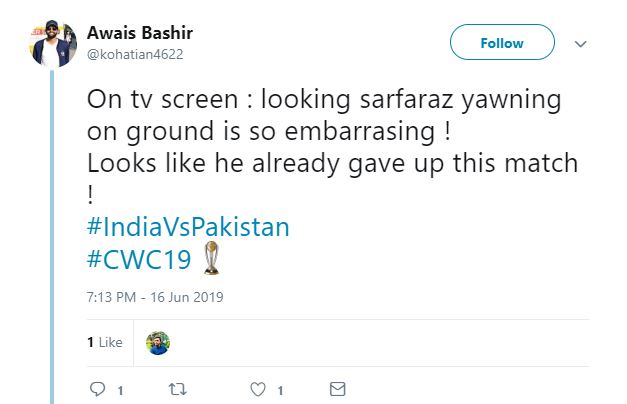627x404 pixels.
Task: Expand the chevron menu next to Follow
Action: pyautogui.click(x=580, y=44)
